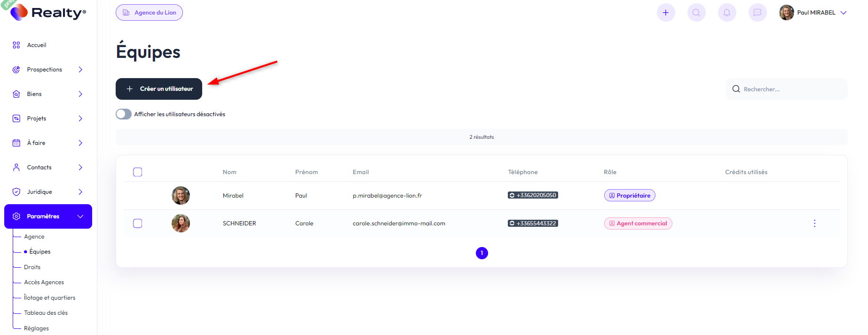The width and height of the screenshot is (868, 335).
Task: Click the Accueil home grid icon
Action: click(16, 45)
